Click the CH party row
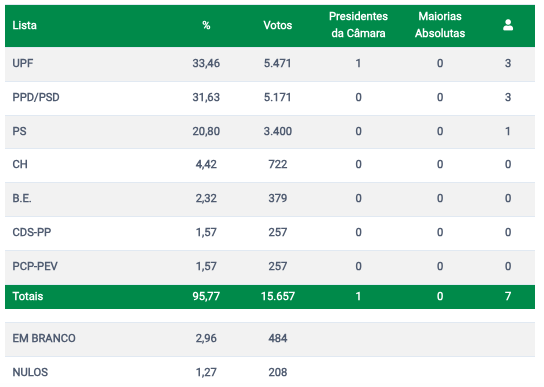This screenshot has width=544, height=387. tap(270, 165)
